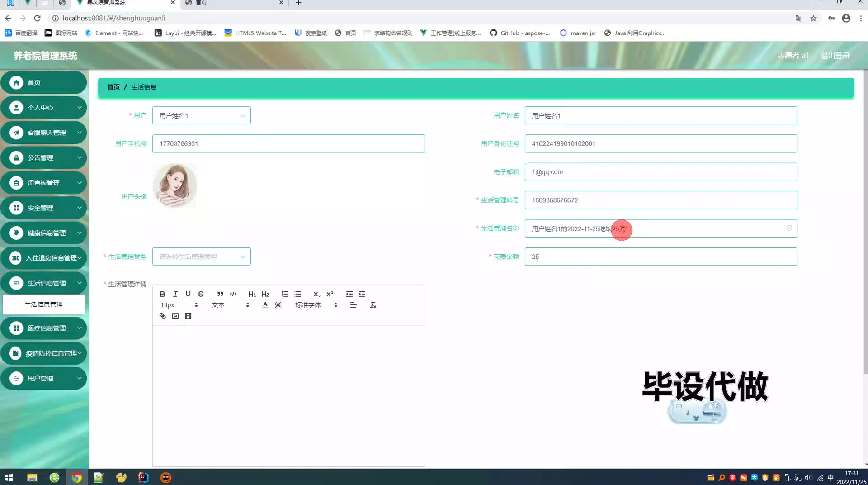Collapse 生活信息管理 sidebar menu
The height and width of the screenshot is (485, 868).
click(43, 283)
